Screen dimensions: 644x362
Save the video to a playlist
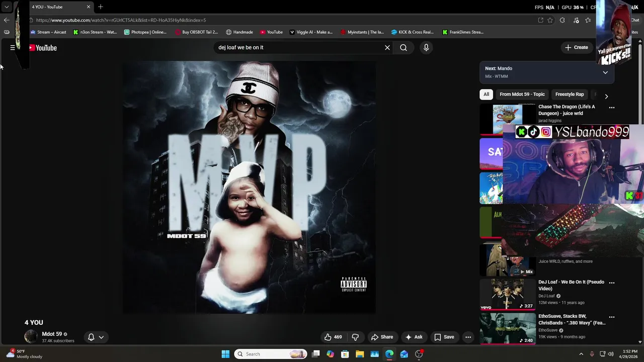point(444,337)
